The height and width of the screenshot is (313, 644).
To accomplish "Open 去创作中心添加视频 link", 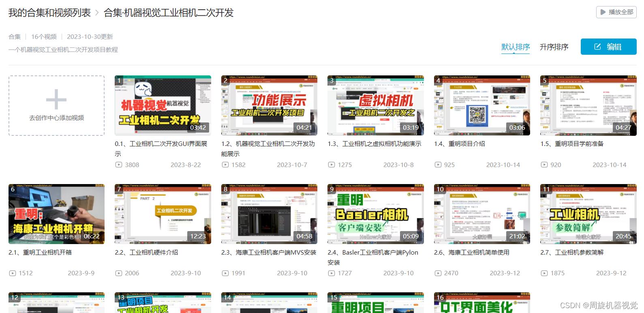I will point(56,118).
